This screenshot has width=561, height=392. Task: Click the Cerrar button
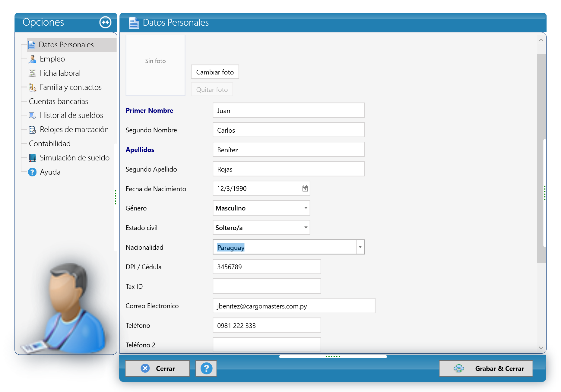[157, 368]
